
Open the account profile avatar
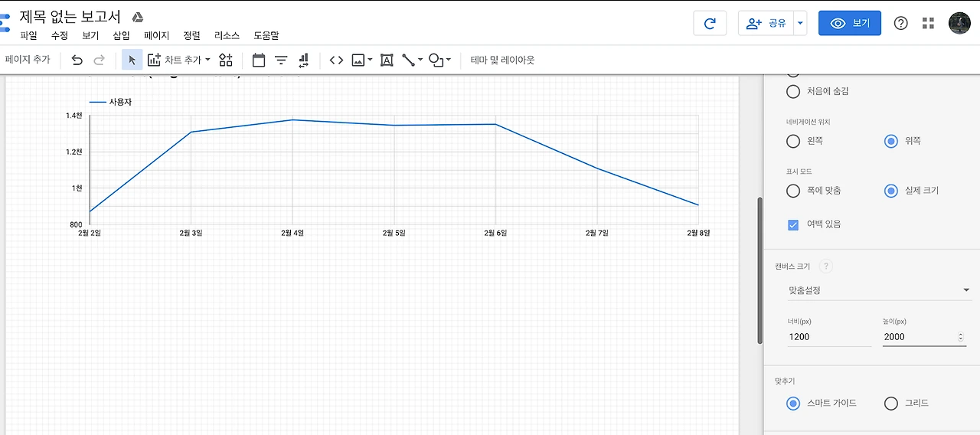[959, 23]
